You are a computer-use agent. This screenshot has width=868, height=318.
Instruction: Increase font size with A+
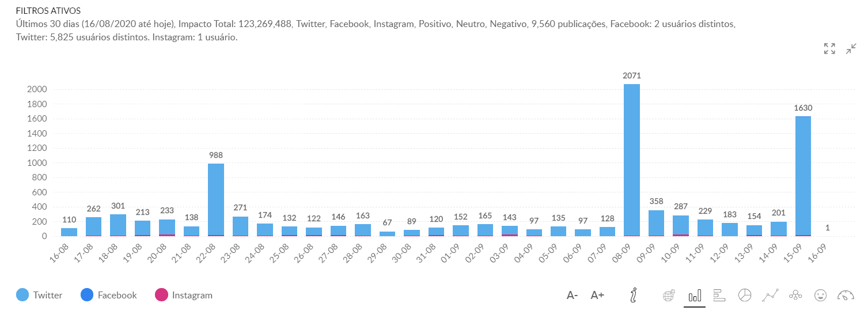tap(597, 296)
